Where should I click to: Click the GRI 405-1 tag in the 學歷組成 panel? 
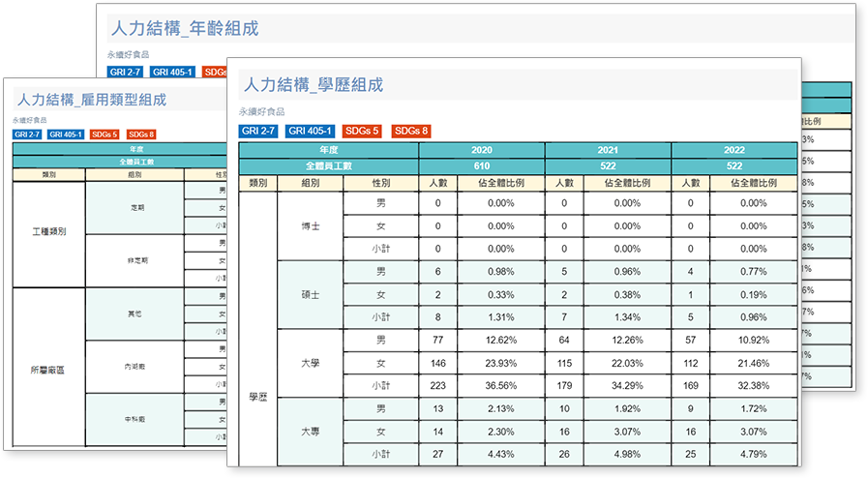coord(310,131)
